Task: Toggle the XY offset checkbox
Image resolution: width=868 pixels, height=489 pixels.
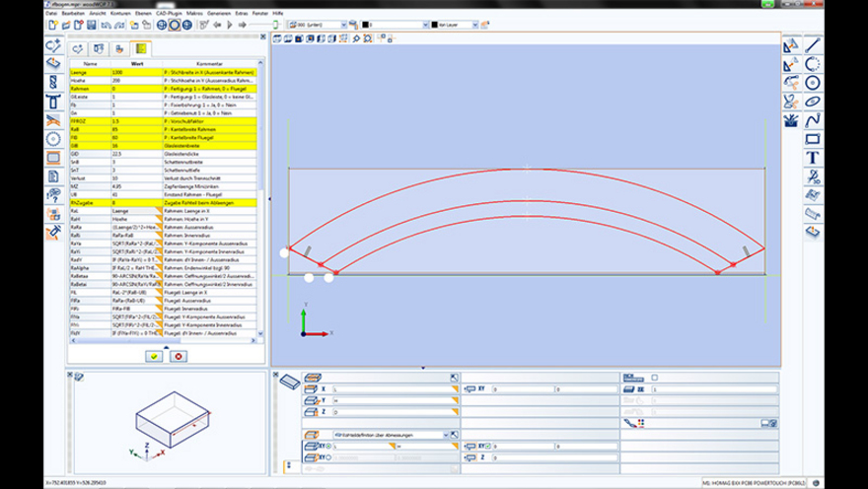Action: point(488,446)
